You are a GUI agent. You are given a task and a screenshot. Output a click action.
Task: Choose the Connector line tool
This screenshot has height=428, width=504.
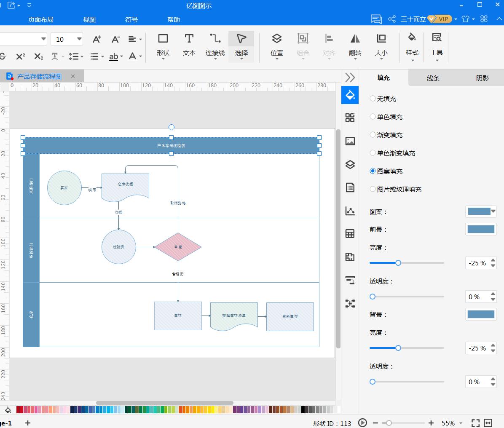pyautogui.click(x=215, y=45)
